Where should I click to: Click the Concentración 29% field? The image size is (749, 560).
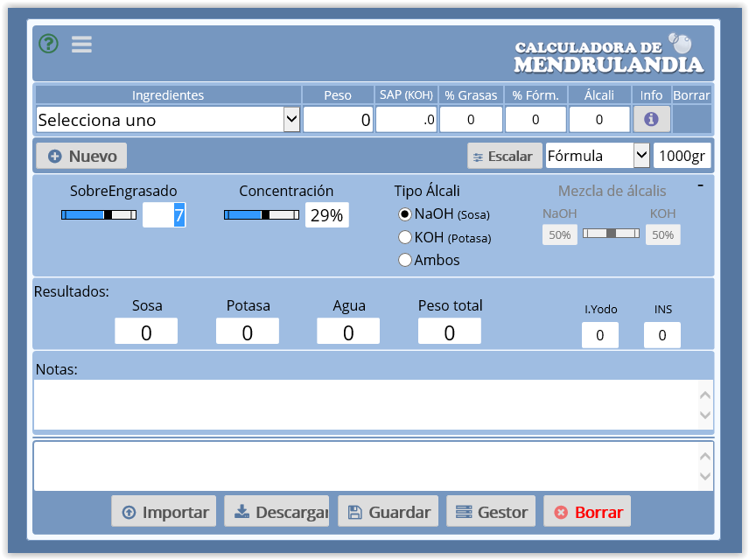(327, 215)
